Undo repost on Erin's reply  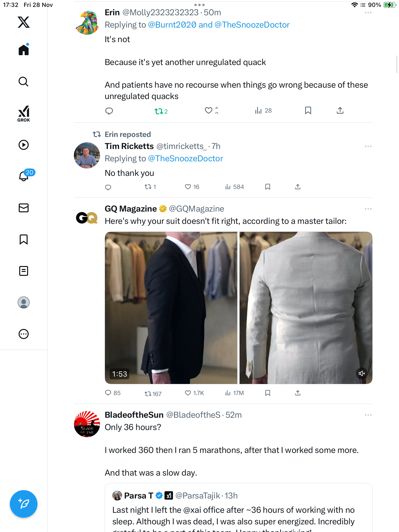coord(159,111)
